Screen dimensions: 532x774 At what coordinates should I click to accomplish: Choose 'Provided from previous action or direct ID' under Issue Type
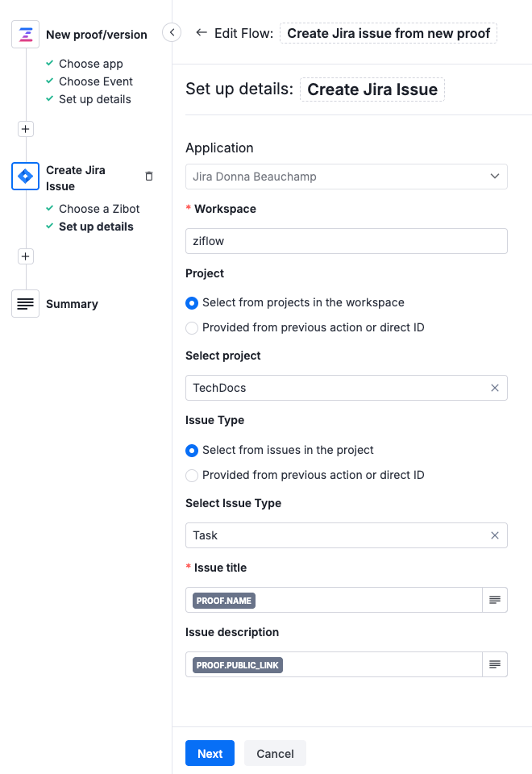point(192,476)
